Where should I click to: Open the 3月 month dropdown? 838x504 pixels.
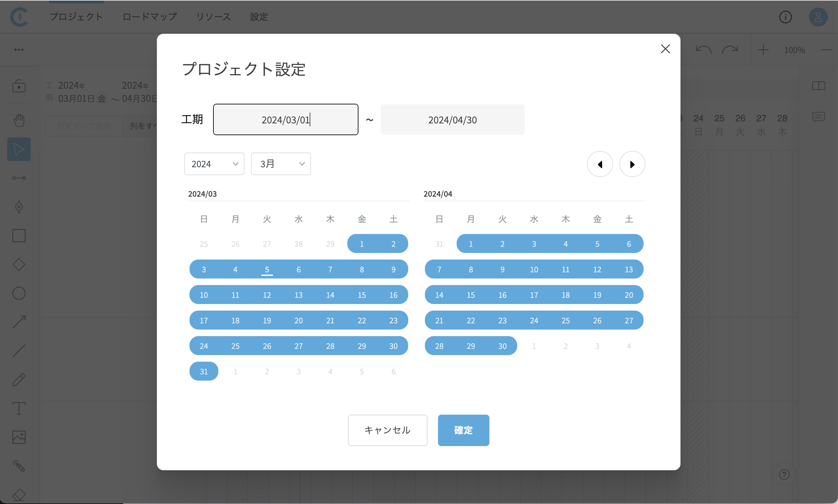click(x=281, y=164)
